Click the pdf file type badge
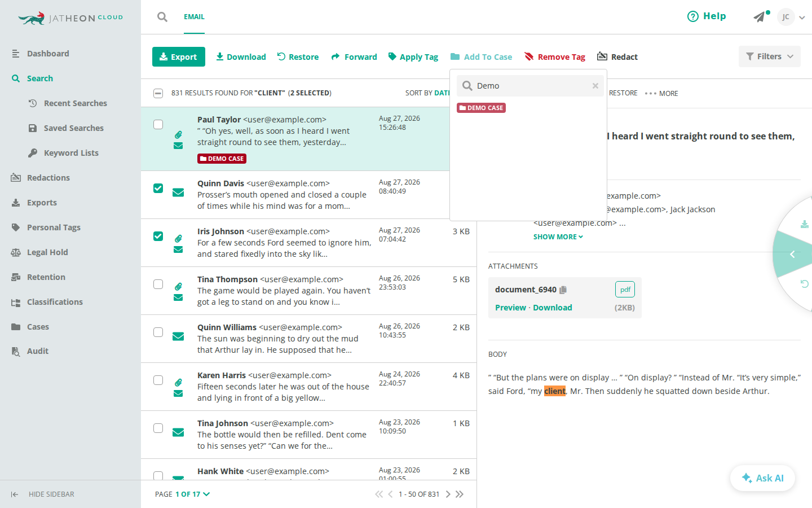The height and width of the screenshot is (508, 812). pyautogui.click(x=625, y=290)
